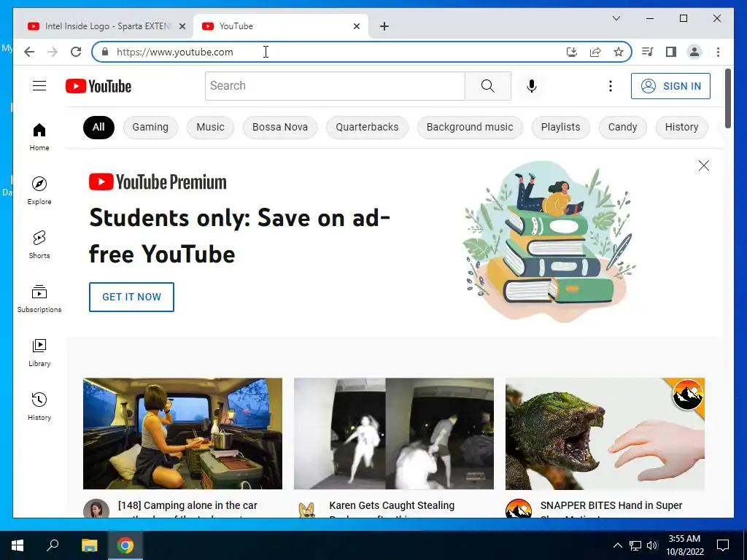Image resolution: width=747 pixels, height=560 pixels.
Task: Select the Quarterbacks chip
Action: click(x=367, y=127)
